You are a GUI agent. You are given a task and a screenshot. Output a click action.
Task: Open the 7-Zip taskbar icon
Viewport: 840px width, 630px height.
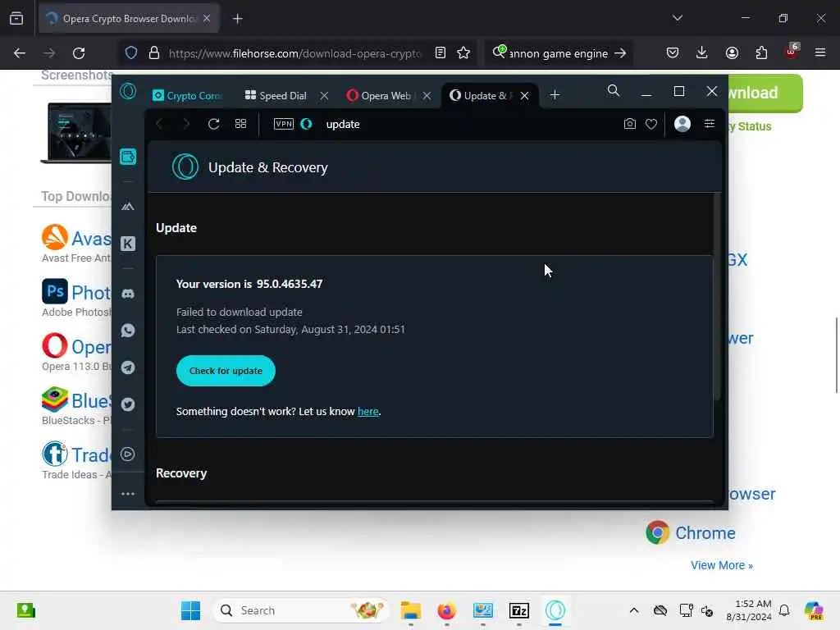pos(519,610)
